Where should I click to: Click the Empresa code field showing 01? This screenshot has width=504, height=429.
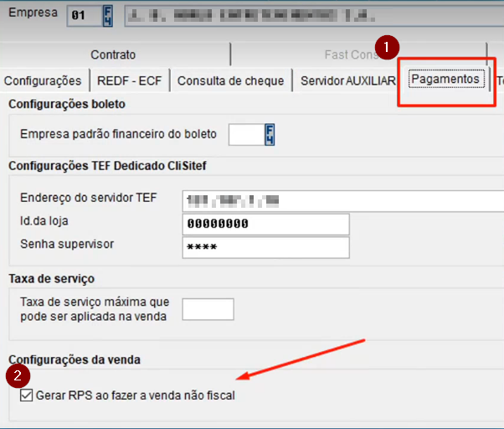click(84, 16)
